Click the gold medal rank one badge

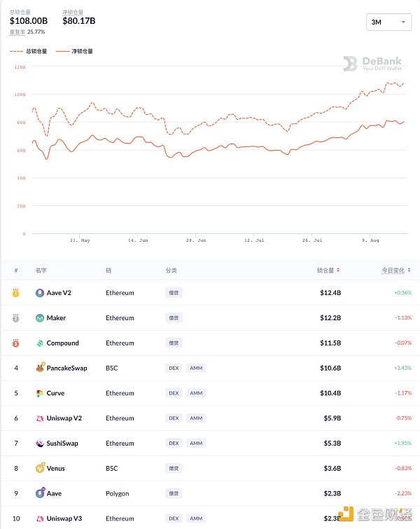click(x=15, y=293)
